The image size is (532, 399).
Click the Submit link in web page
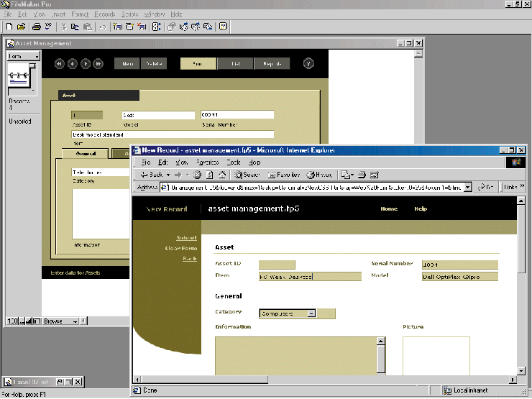click(x=186, y=238)
